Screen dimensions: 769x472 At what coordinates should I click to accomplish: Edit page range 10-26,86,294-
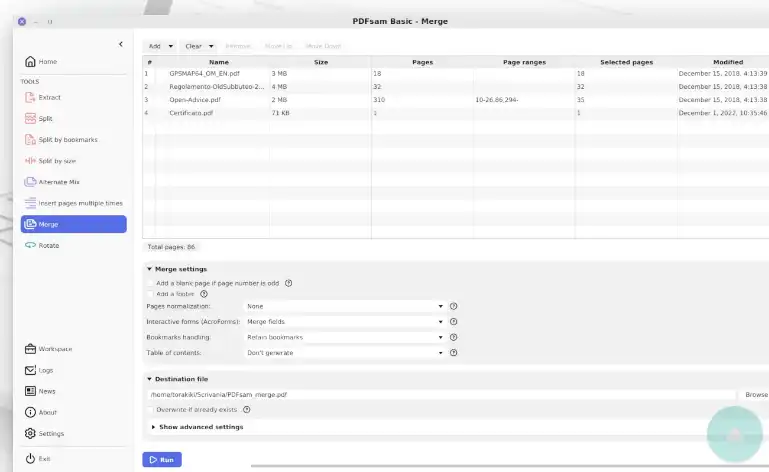click(x=524, y=100)
